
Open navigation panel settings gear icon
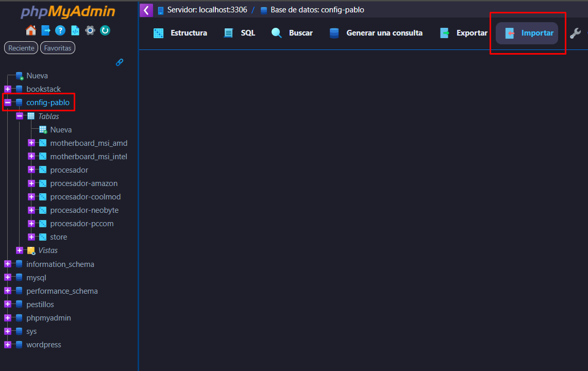90,30
